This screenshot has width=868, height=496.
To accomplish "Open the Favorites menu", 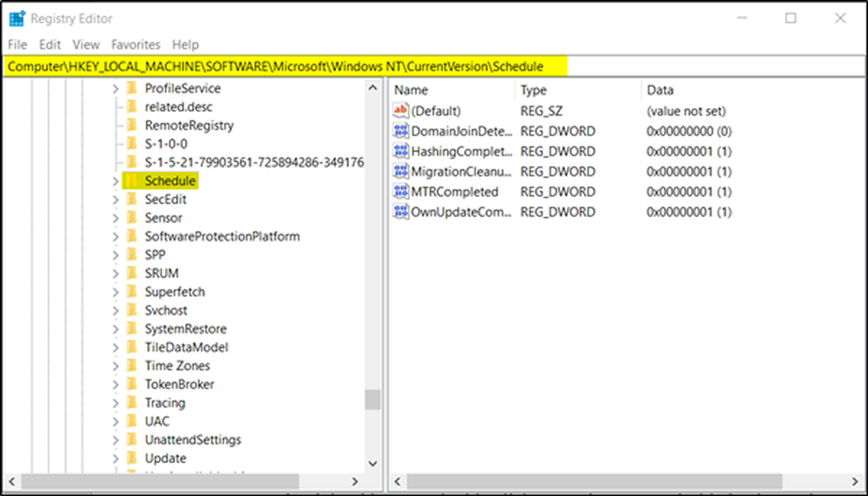I will (x=135, y=44).
